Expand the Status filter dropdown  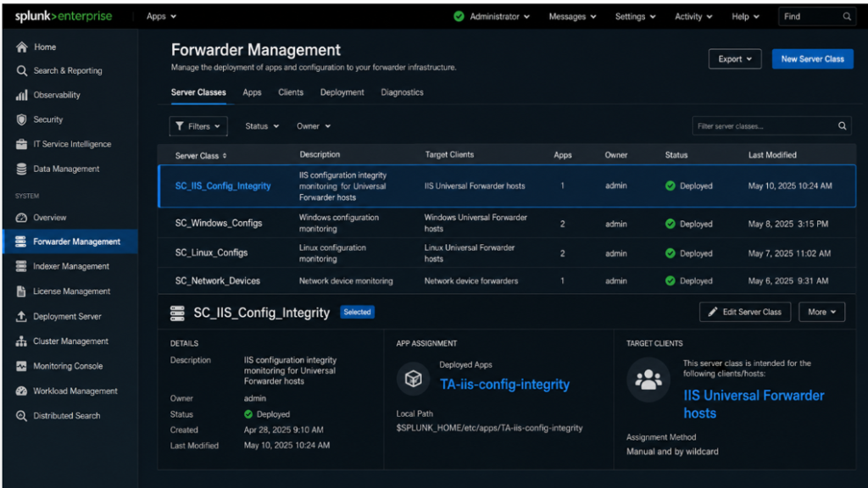coord(262,126)
